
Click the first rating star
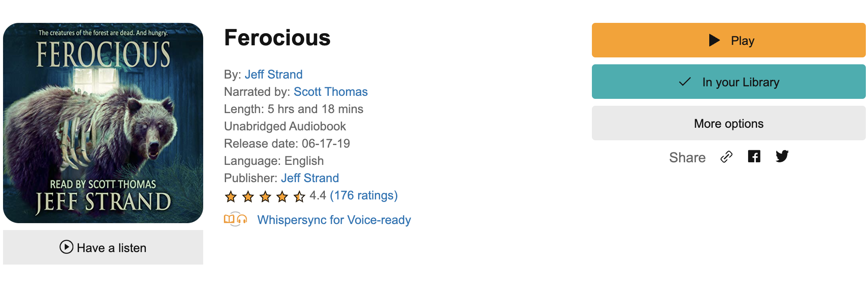(231, 197)
